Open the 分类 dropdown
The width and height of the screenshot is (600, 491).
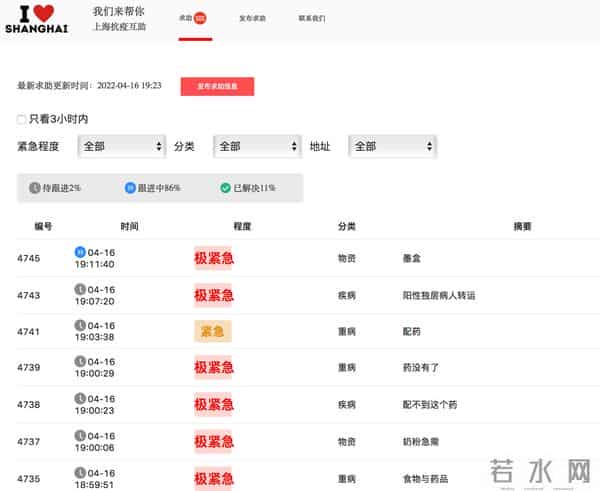(x=257, y=146)
